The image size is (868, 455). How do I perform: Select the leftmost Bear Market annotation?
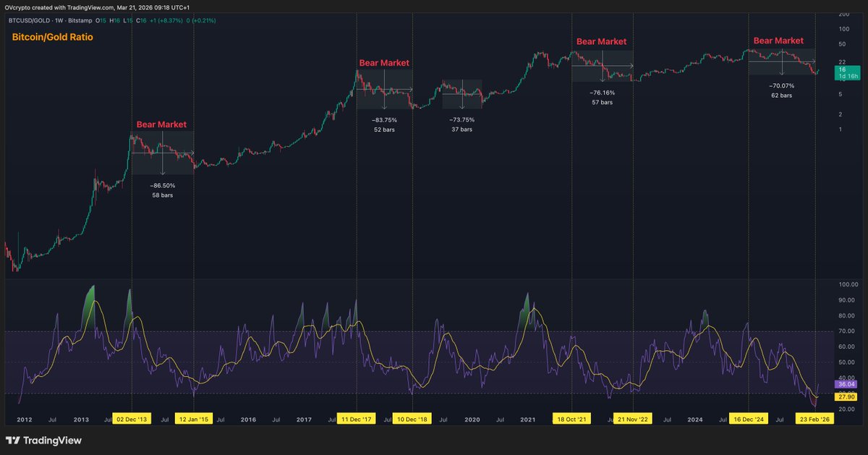(x=161, y=124)
